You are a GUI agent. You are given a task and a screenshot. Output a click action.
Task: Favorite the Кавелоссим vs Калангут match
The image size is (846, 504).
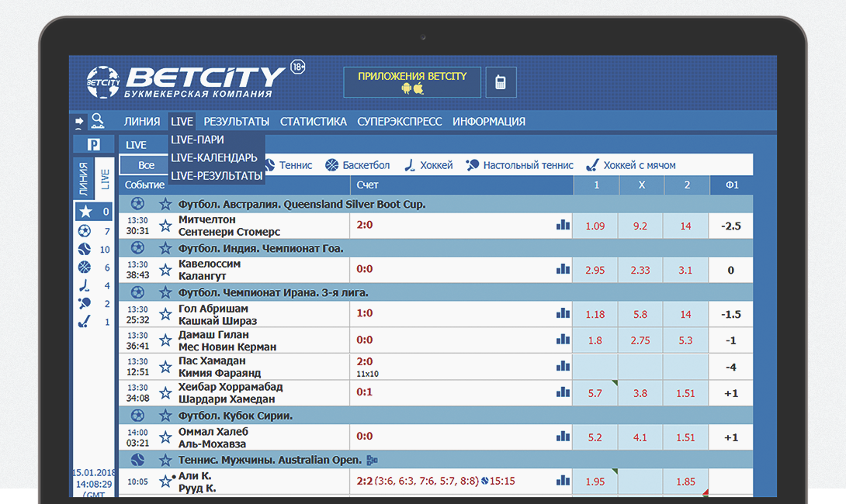click(x=165, y=270)
